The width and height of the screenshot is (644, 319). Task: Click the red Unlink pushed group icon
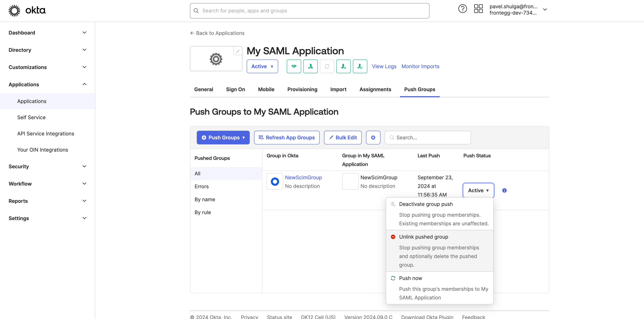(393, 237)
